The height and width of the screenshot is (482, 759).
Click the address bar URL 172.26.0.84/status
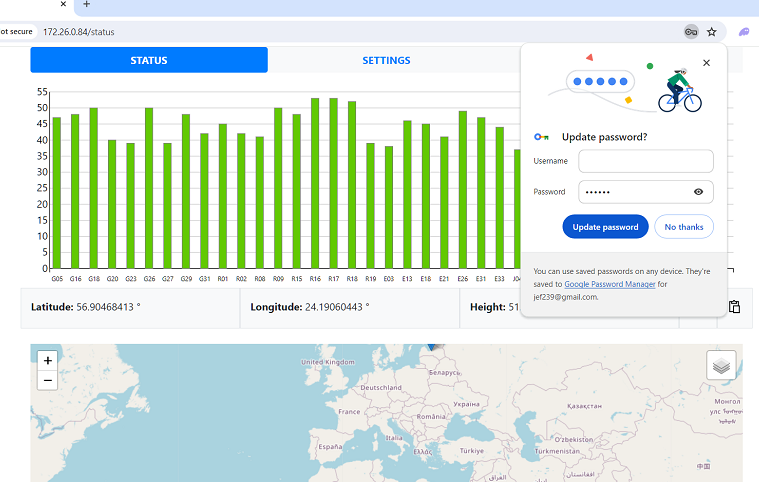click(79, 32)
